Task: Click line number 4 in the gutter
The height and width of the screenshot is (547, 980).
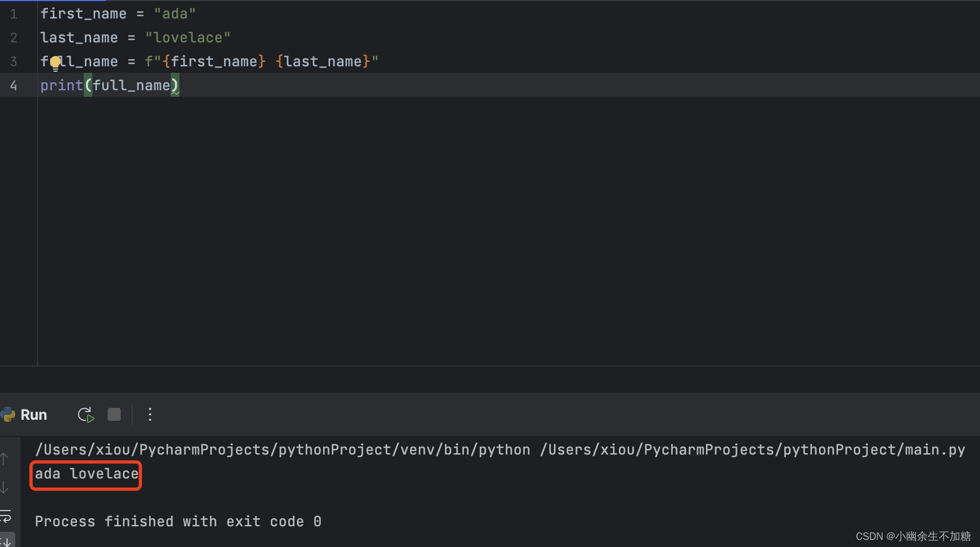Action: pyautogui.click(x=14, y=86)
